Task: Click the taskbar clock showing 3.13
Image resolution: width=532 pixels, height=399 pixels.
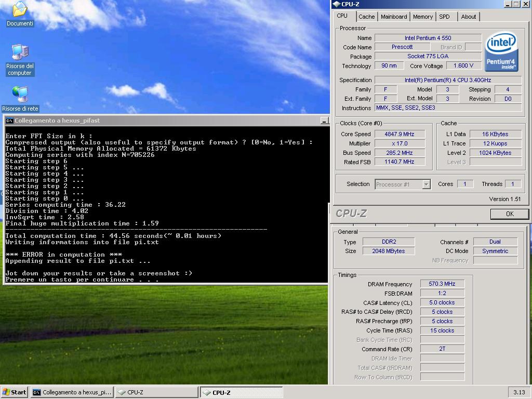Action: click(x=519, y=392)
